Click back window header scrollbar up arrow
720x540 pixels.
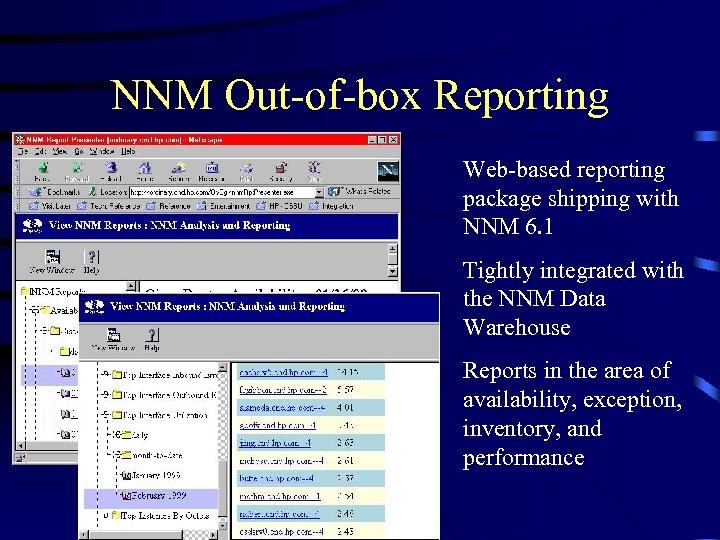coord(393,248)
